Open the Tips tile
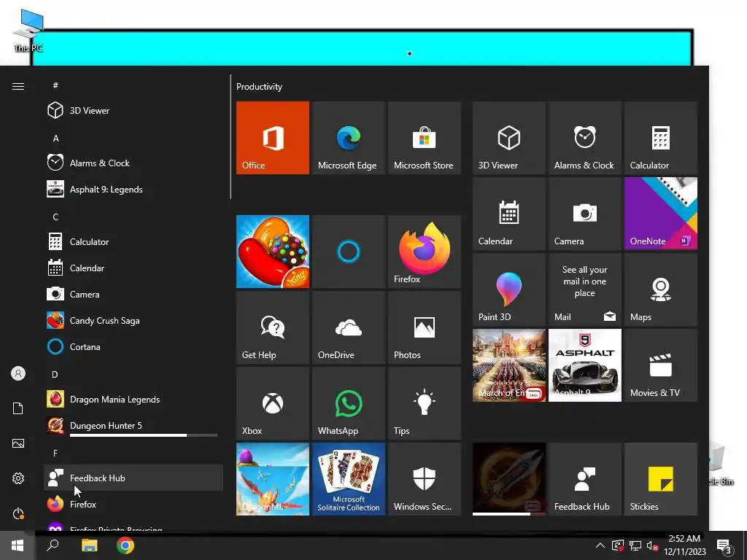 pos(424,402)
